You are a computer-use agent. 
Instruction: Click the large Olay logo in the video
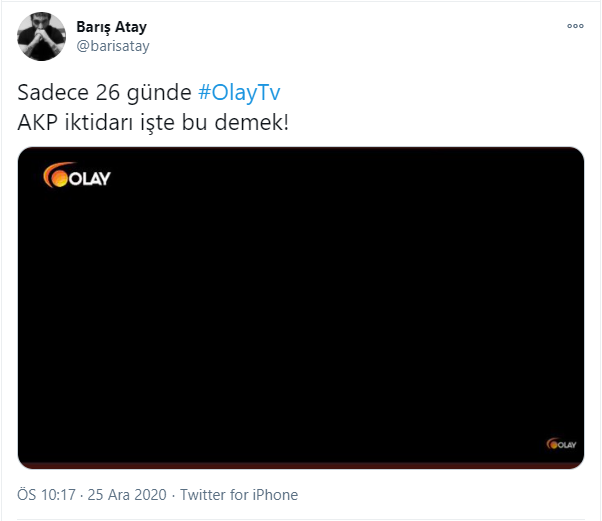pos(77,175)
